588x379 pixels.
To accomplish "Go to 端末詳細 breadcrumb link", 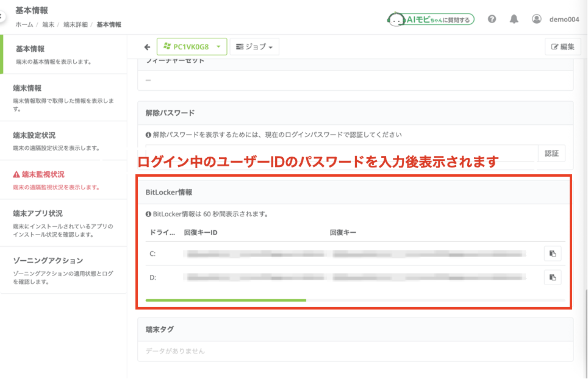I will coord(76,25).
